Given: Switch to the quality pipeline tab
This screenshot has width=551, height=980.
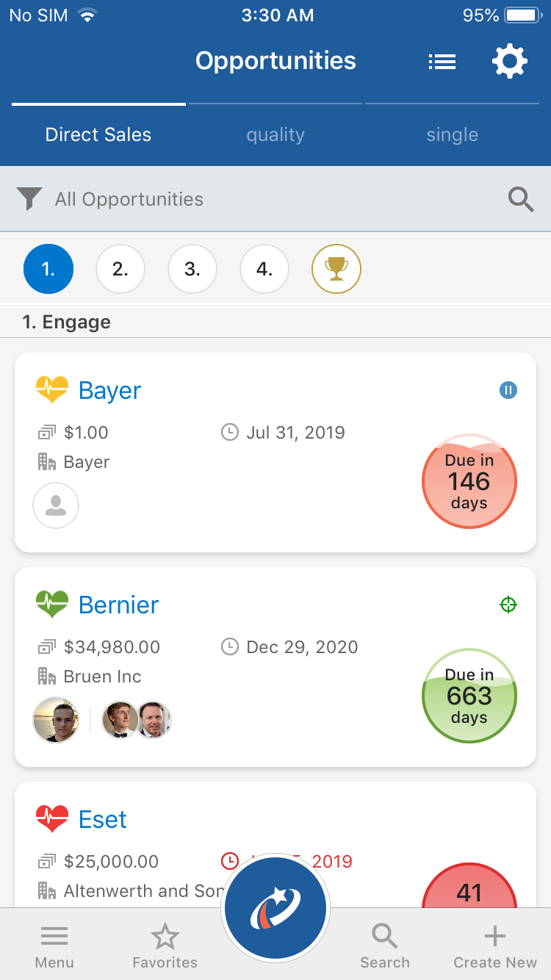Looking at the screenshot, I should (275, 134).
